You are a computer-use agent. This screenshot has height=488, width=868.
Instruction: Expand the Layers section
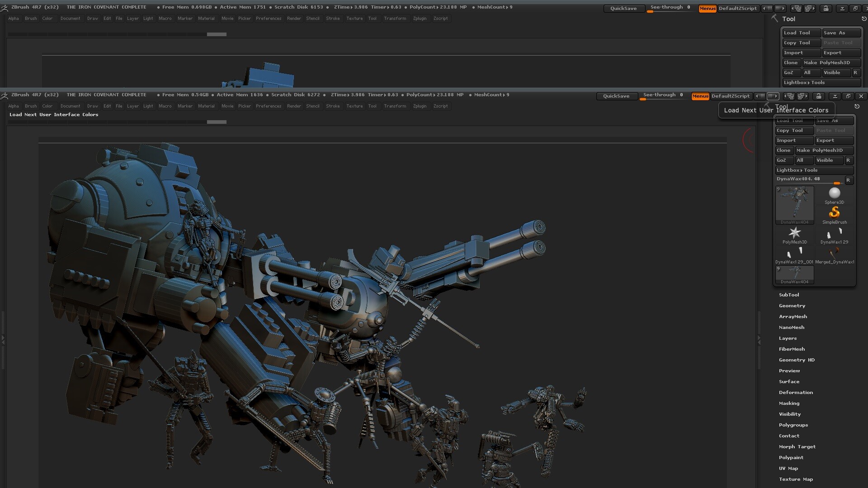(x=788, y=338)
